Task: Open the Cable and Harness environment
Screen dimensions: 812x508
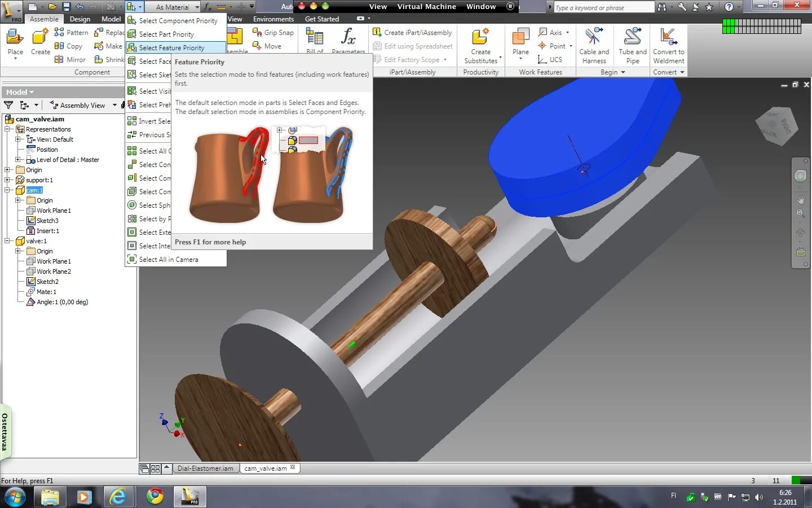Action: [x=594, y=45]
